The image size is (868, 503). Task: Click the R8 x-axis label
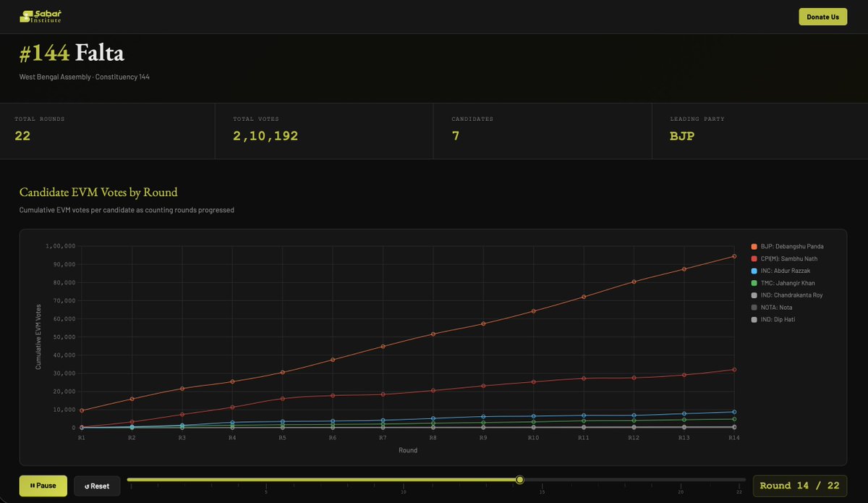pos(433,438)
